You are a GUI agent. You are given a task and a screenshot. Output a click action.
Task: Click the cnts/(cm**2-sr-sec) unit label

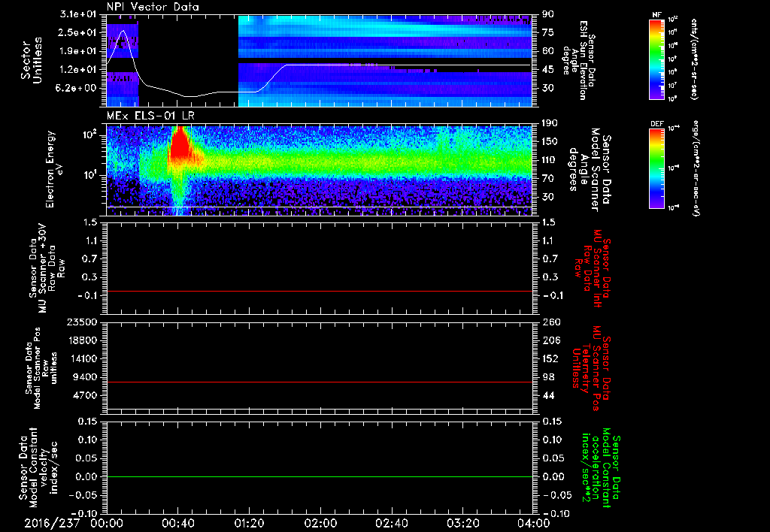(x=693, y=59)
